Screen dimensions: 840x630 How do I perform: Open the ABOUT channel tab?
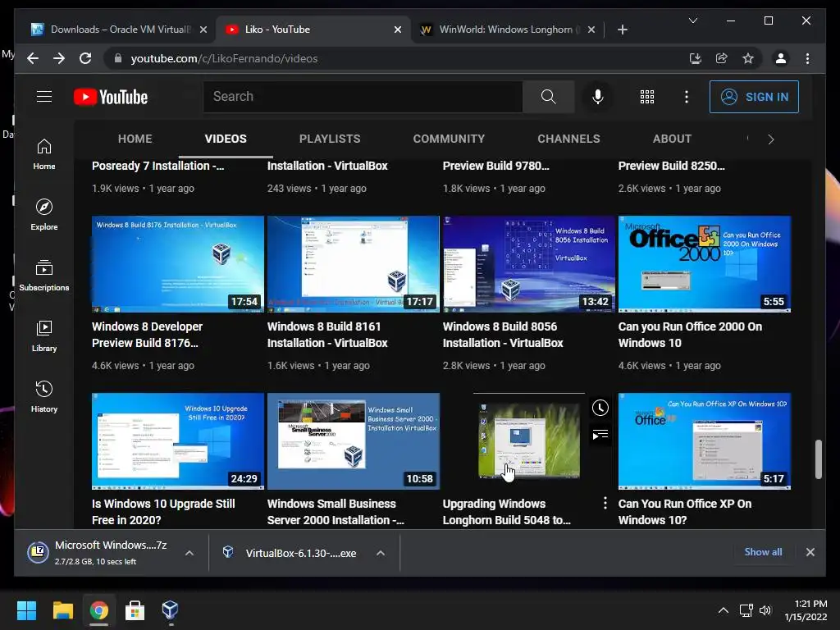(x=672, y=139)
